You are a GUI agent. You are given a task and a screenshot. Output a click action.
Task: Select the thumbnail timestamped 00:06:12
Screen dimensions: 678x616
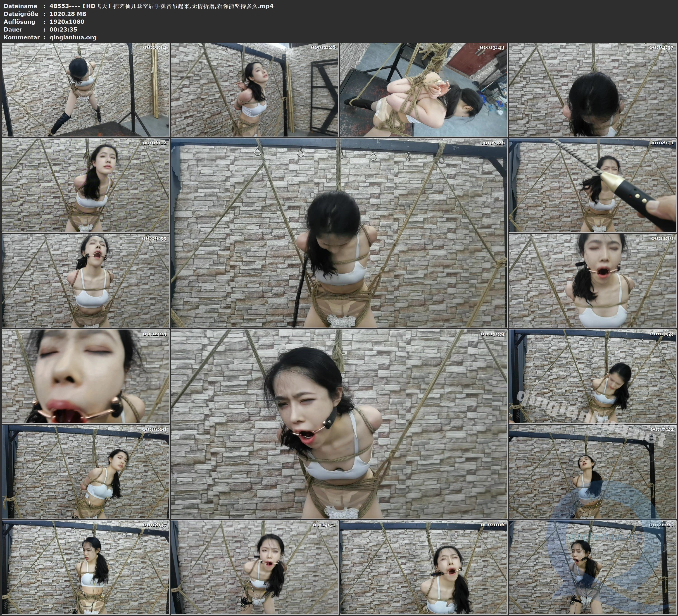85,185
